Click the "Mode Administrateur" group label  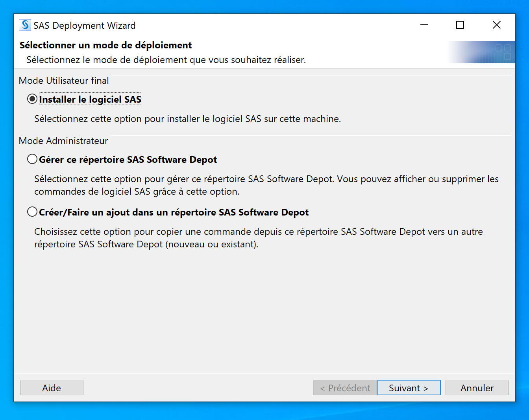coord(63,141)
